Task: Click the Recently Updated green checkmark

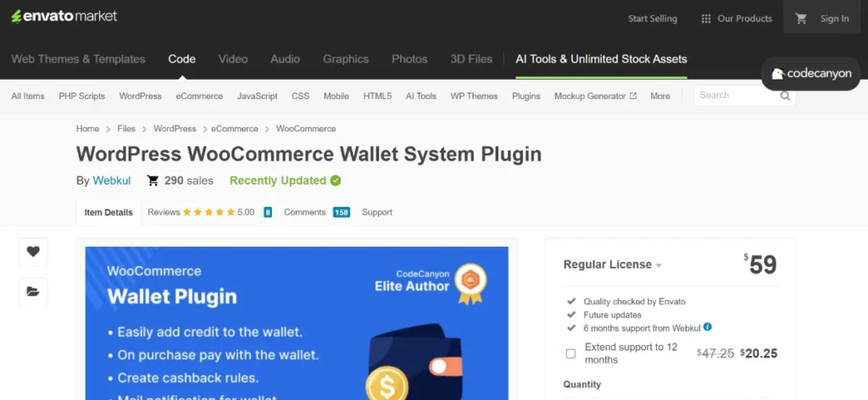Action: [x=336, y=181]
